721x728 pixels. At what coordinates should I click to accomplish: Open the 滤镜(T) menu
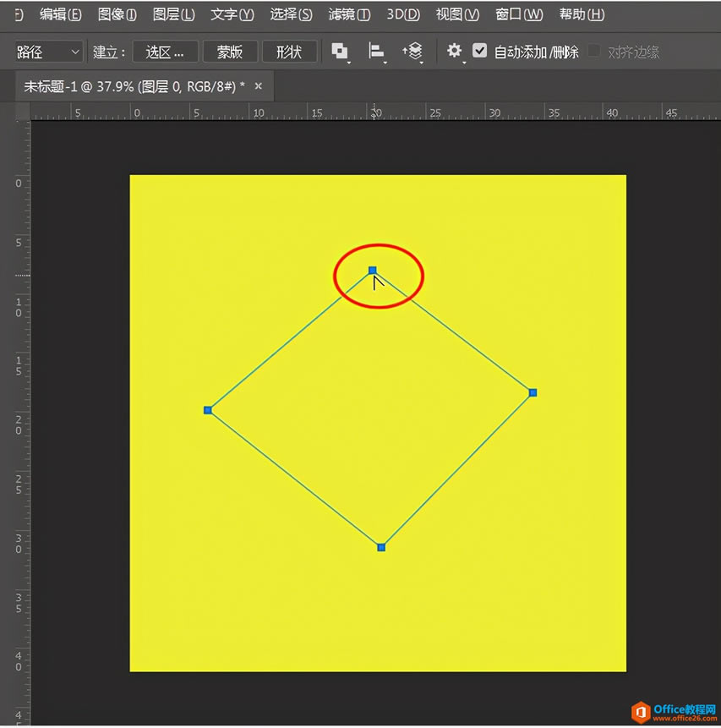(349, 15)
